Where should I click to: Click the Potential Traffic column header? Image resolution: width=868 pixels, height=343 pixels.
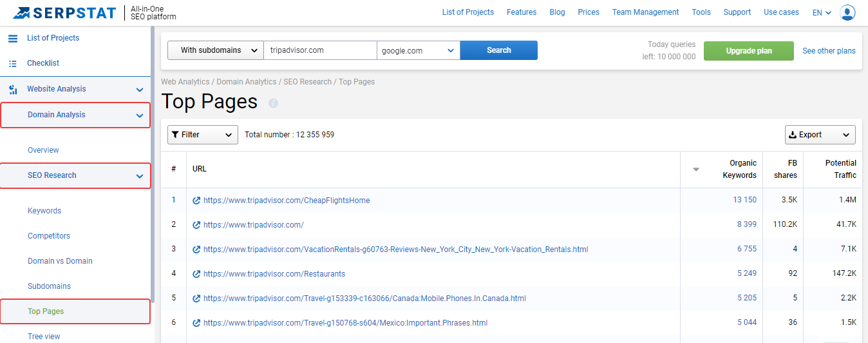point(841,169)
